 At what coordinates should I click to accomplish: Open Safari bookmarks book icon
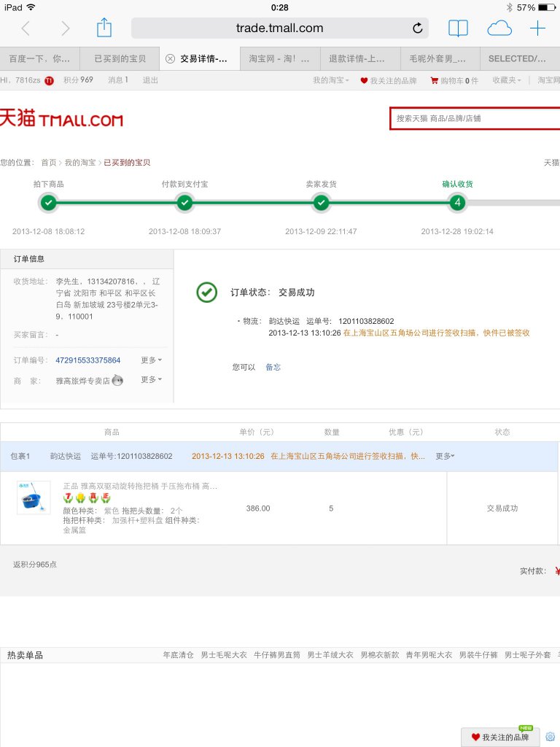click(x=458, y=28)
